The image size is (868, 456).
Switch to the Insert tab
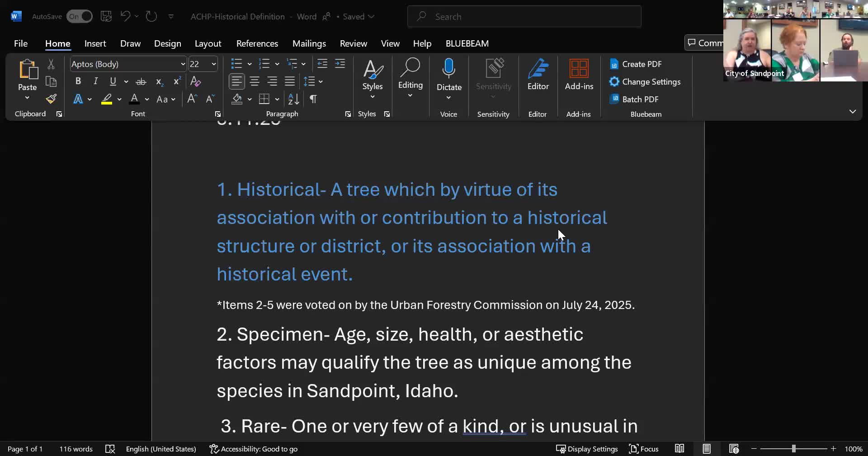pyautogui.click(x=95, y=43)
